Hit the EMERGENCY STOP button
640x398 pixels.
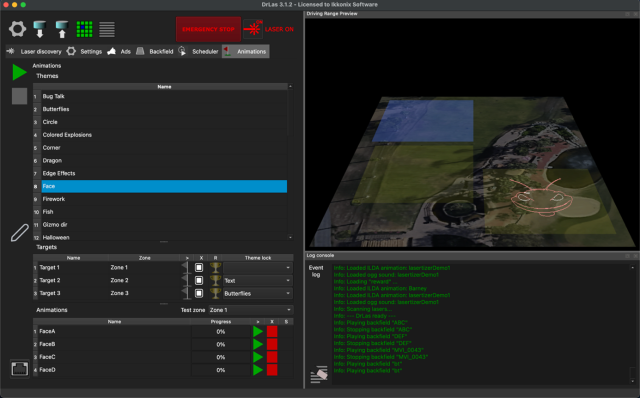pos(208,29)
